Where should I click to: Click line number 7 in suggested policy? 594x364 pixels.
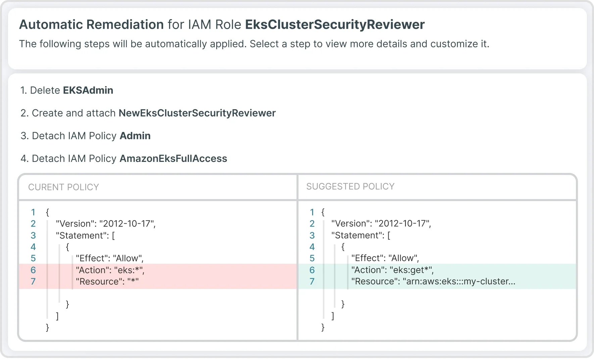[x=312, y=282]
